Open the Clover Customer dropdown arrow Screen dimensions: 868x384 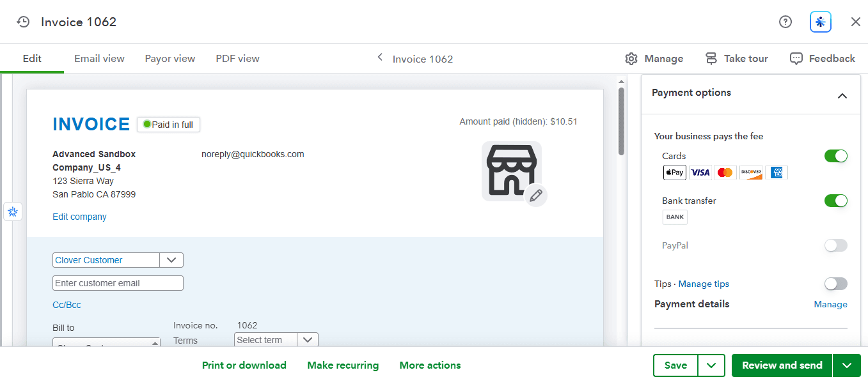pyautogui.click(x=171, y=260)
